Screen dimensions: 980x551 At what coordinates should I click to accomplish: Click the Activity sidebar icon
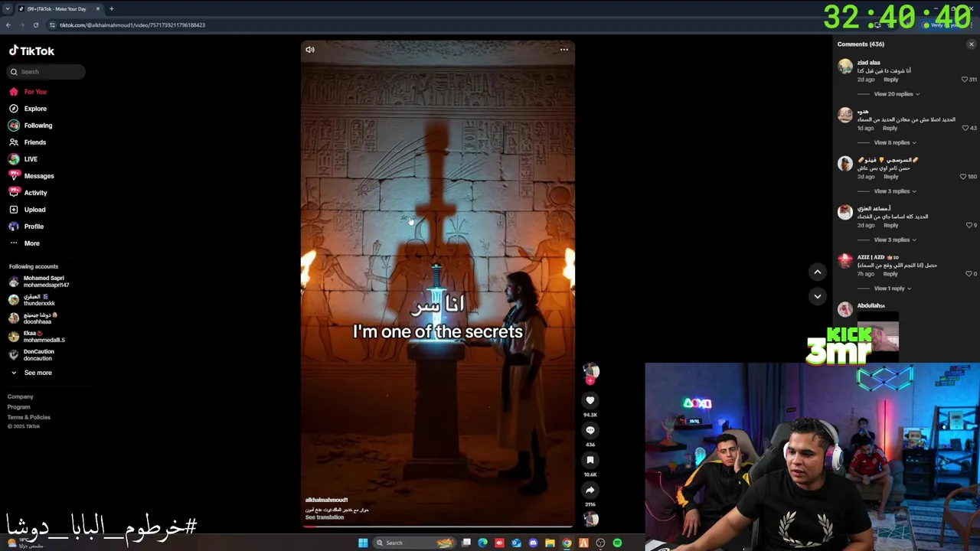[x=14, y=193]
